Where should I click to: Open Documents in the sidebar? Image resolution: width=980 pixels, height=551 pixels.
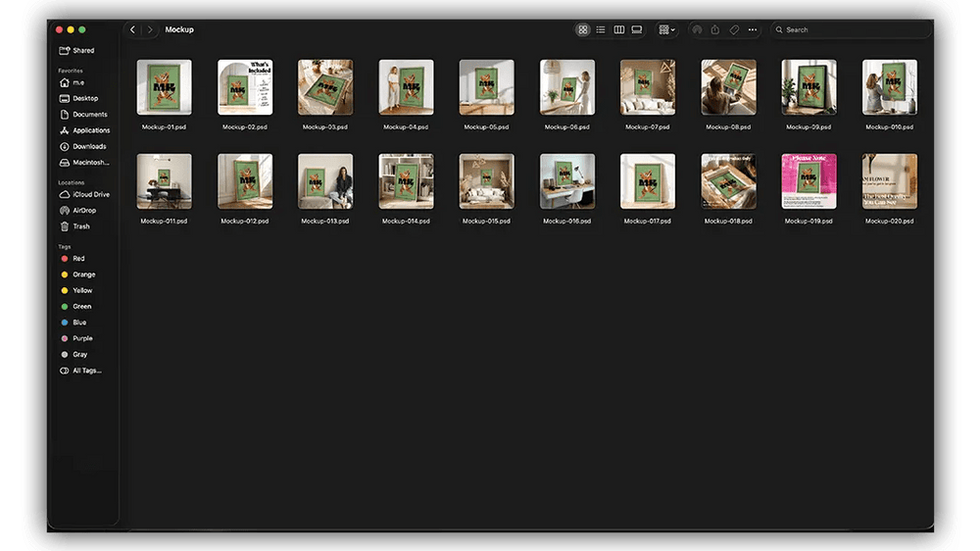click(83, 115)
